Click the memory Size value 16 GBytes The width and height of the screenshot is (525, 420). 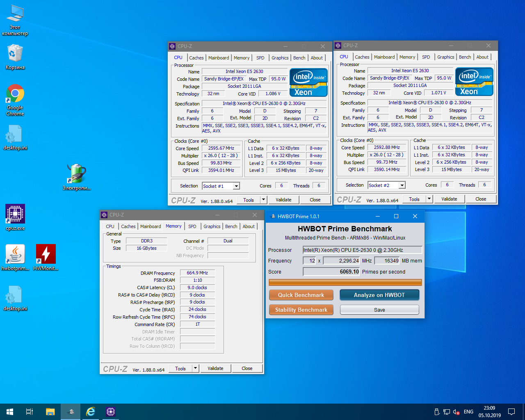(x=146, y=248)
